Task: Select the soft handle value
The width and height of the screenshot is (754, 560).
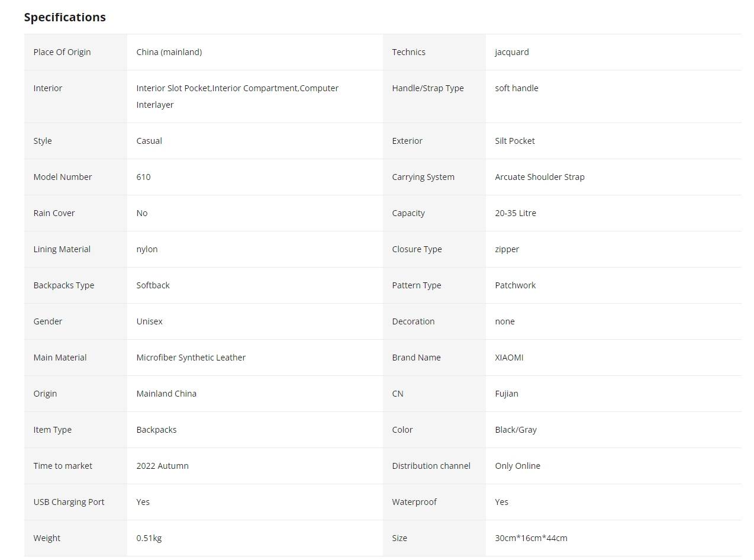Action: coord(517,88)
